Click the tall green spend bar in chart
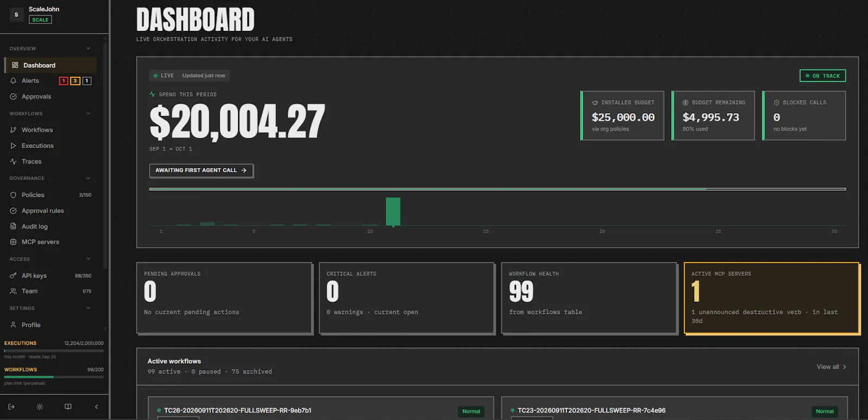The image size is (868, 420). point(393,211)
